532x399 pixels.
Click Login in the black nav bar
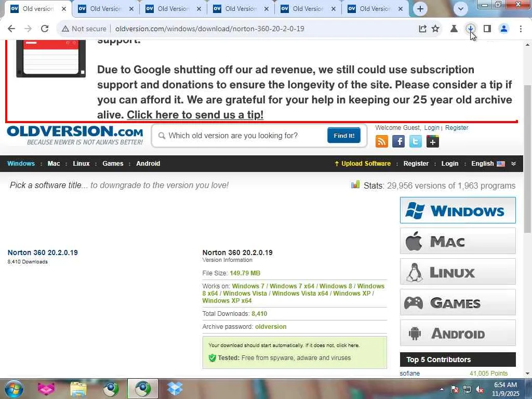(x=450, y=164)
